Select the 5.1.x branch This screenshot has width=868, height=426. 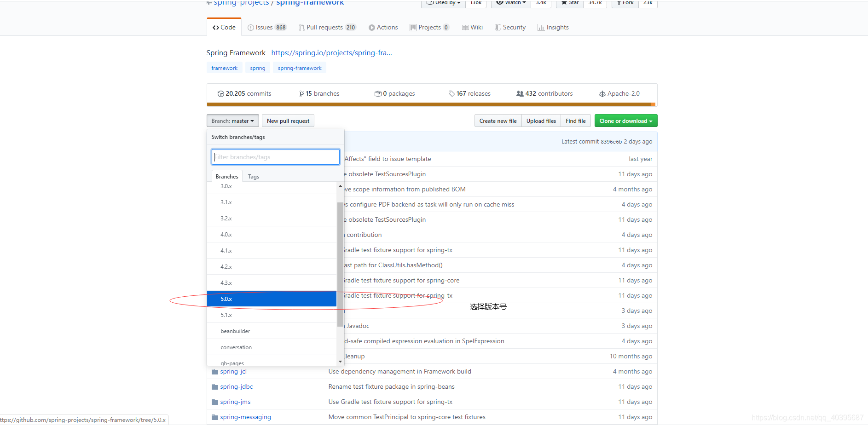[x=272, y=315]
